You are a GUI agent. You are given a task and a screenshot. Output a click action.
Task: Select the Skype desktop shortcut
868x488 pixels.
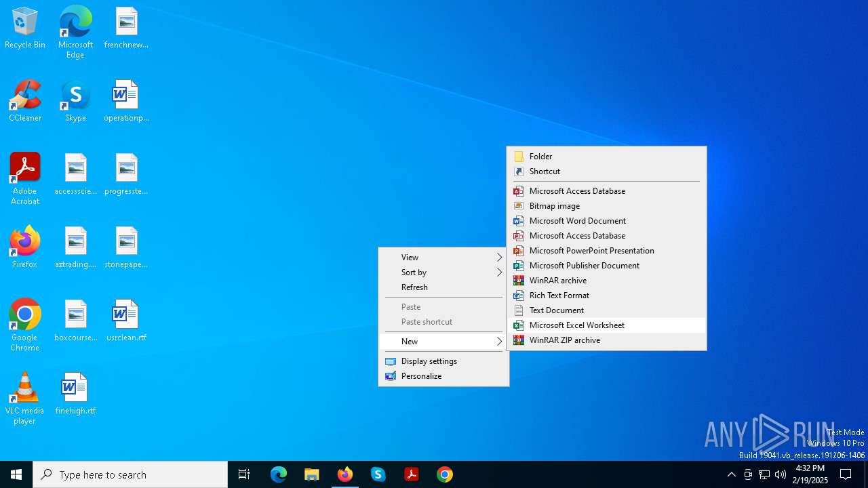75,102
